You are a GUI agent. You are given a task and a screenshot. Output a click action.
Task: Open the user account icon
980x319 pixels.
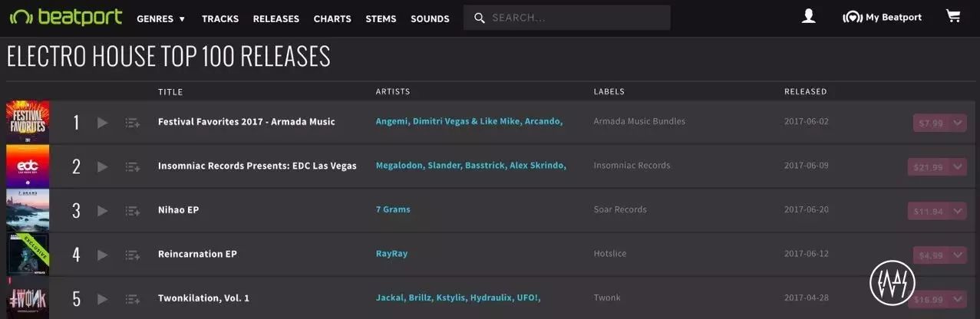[x=808, y=17]
